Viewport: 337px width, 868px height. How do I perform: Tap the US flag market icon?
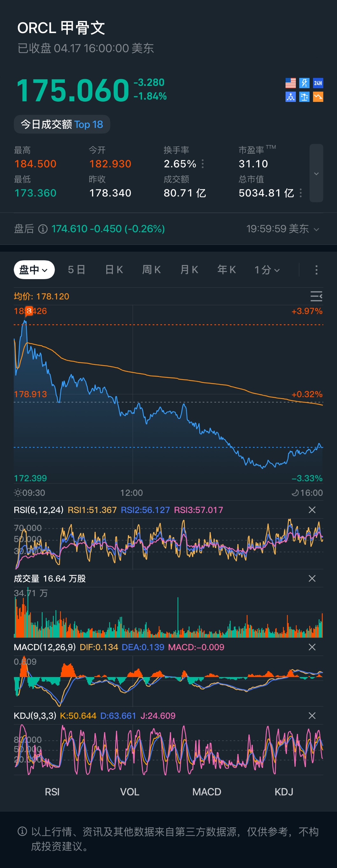point(291,83)
